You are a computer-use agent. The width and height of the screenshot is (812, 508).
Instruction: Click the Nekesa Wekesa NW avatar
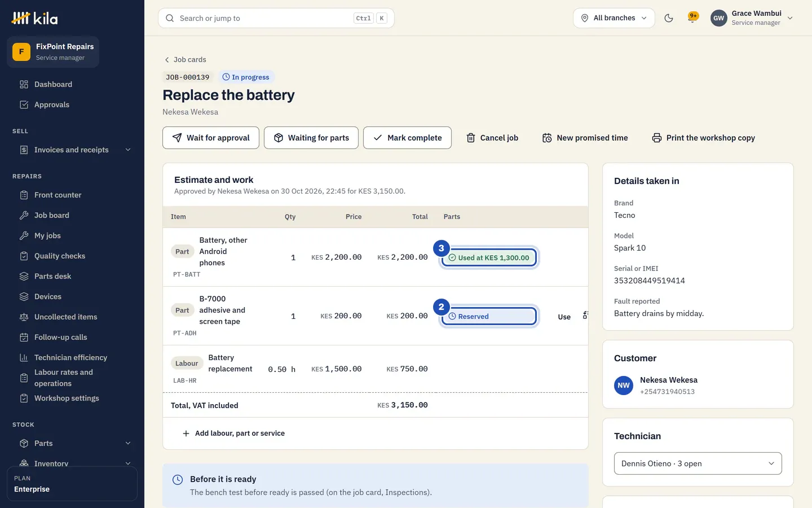624,386
